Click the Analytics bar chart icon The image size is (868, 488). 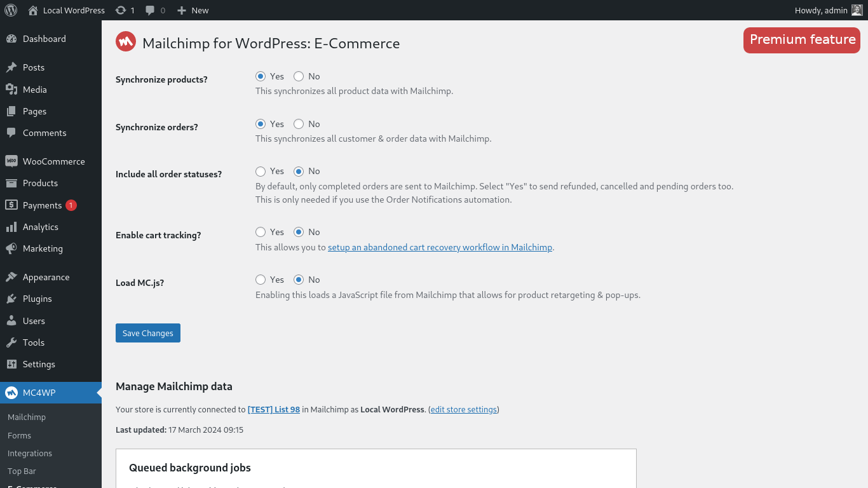click(x=11, y=227)
